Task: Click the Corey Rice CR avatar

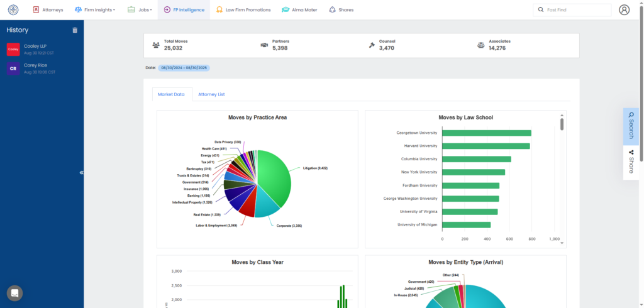Action: click(x=13, y=69)
